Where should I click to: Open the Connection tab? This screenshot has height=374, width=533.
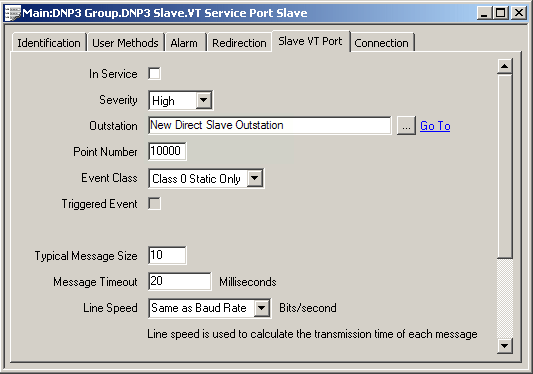(x=381, y=43)
